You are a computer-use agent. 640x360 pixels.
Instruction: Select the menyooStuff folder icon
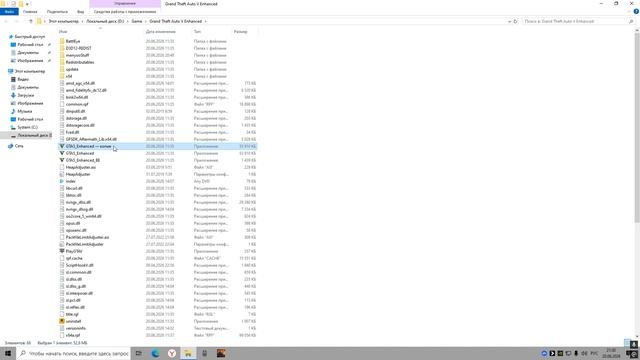pyautogui.click(x=62, y=55)
